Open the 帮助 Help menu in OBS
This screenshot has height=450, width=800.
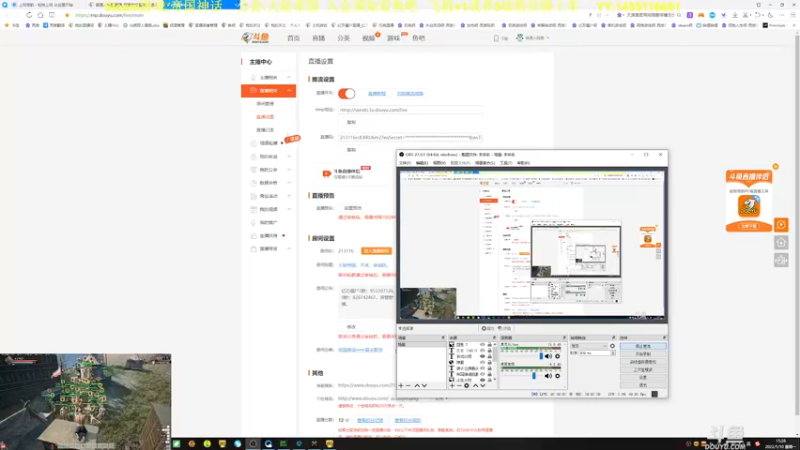[x=523, y=163]
